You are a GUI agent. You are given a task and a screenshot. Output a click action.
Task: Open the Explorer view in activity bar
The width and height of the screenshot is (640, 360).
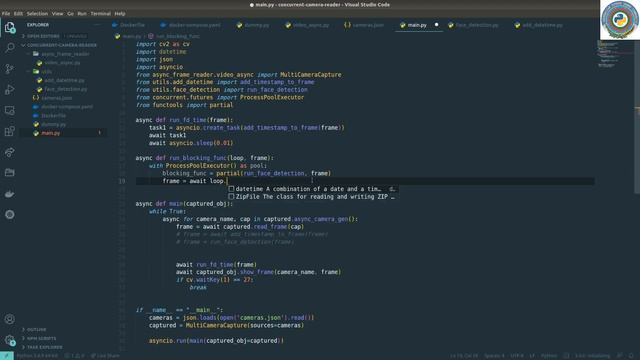(10, 28)
